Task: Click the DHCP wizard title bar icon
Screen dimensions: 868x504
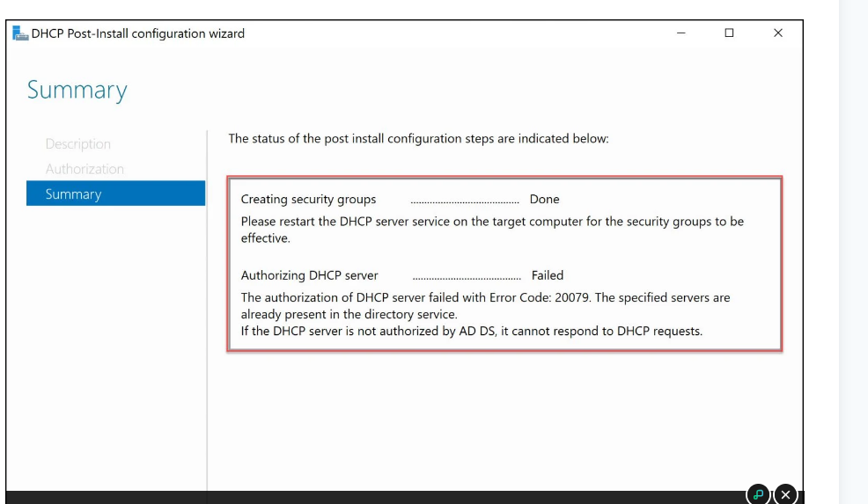Action: (x=20, y=33)
